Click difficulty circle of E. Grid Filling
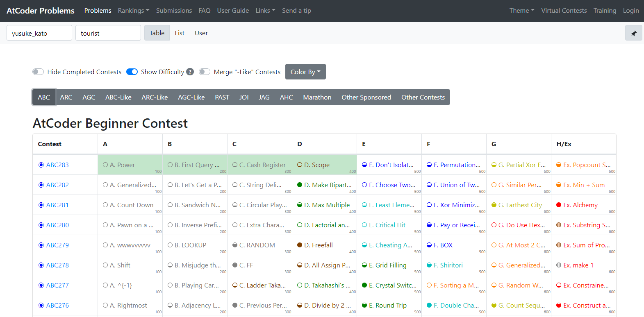The image size is (644, 317). (364, 265)
